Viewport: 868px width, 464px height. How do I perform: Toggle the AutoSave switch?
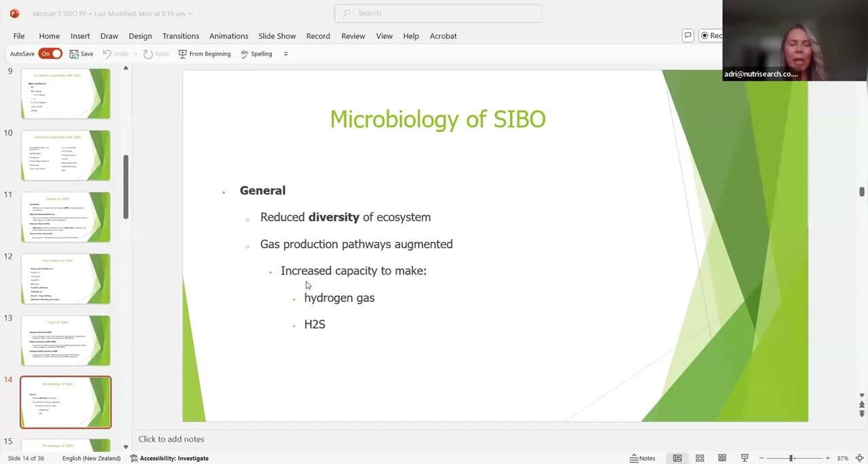[51, 54]
